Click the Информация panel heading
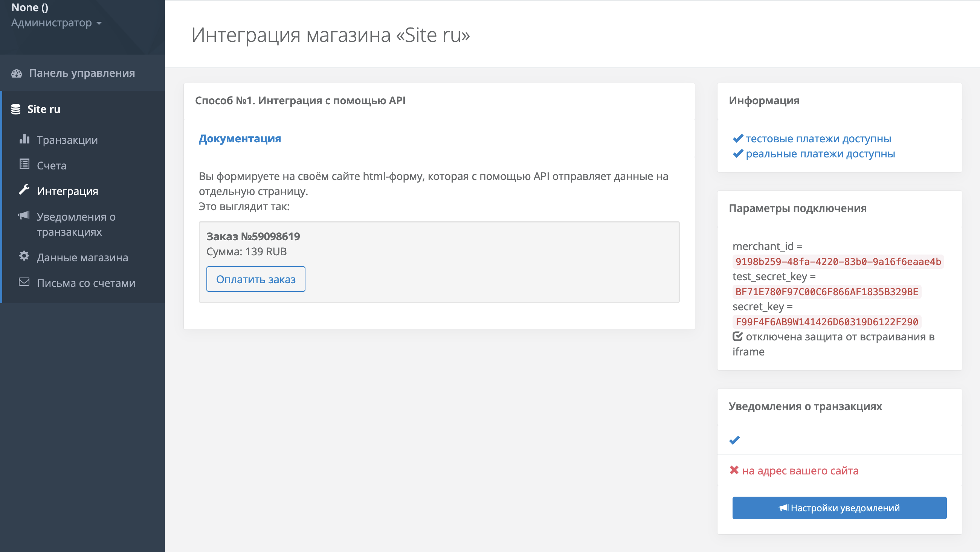This screenshot has height=552, width=980. coord(764,101)
